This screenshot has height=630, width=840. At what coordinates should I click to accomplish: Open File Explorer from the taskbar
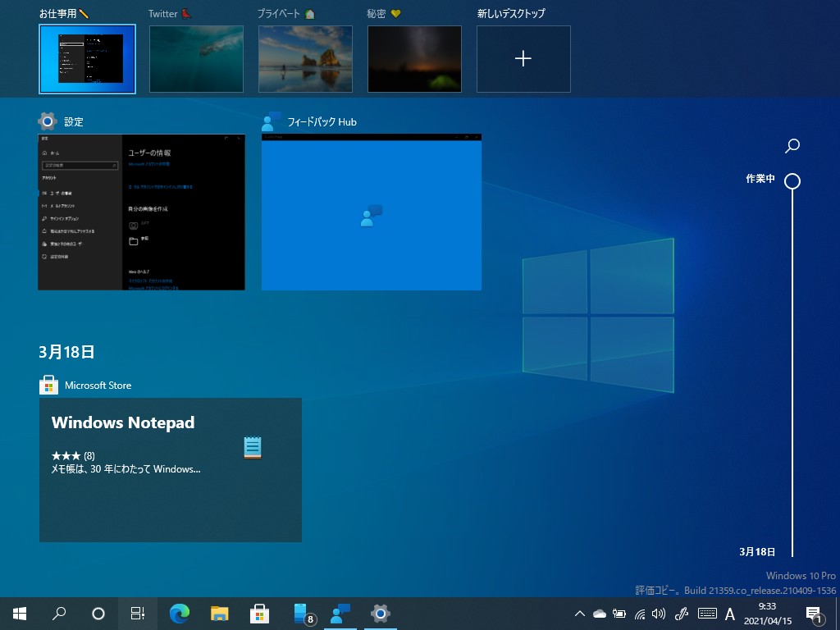[220, 614]
